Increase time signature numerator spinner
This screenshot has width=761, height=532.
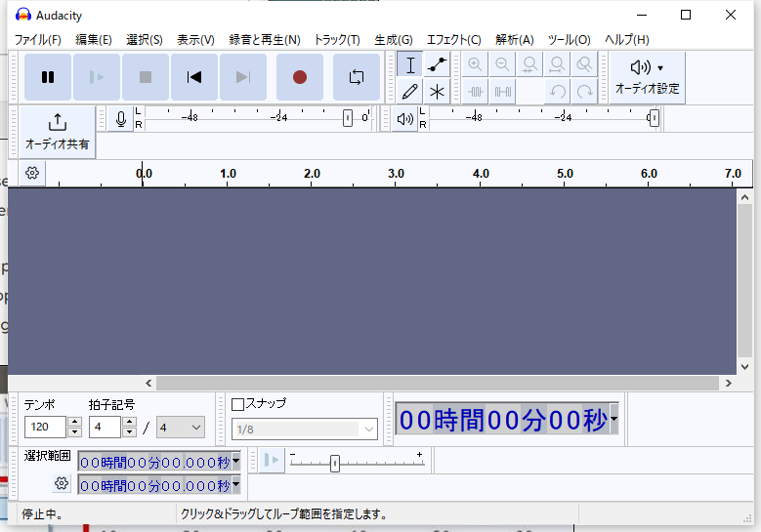[x=129, y=422]
